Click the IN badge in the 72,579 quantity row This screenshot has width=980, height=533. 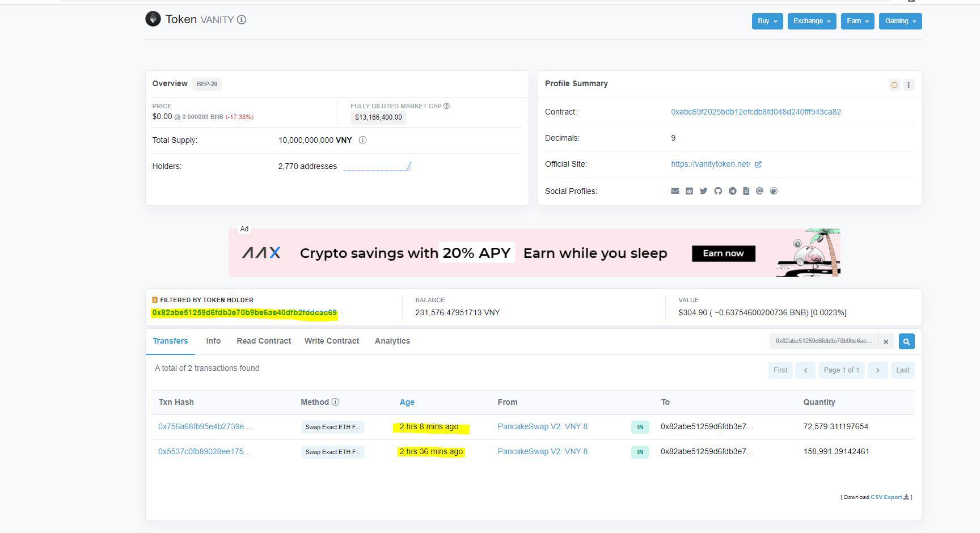click(x=640, y=427)
